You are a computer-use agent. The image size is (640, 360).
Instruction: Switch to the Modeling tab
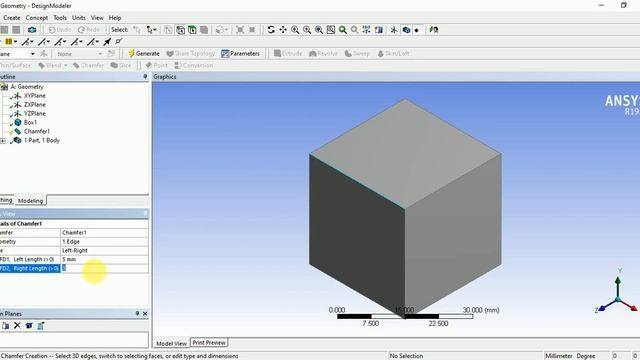[31, 201]
